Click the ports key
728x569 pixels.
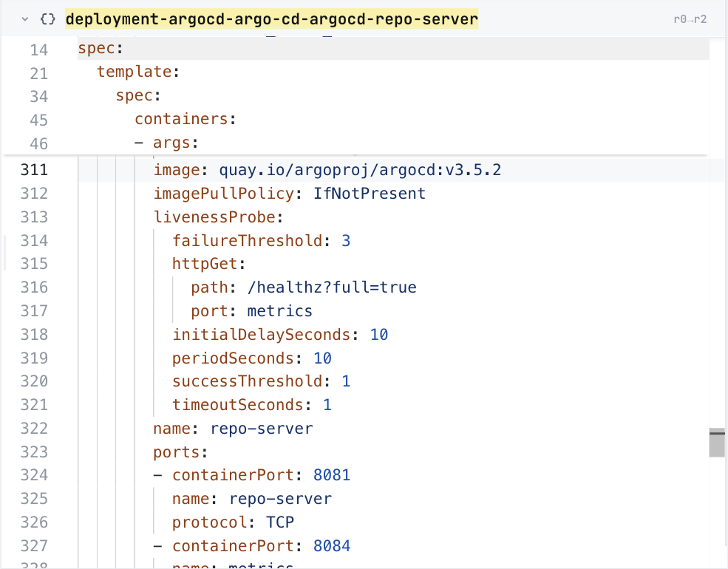point(177,452)
